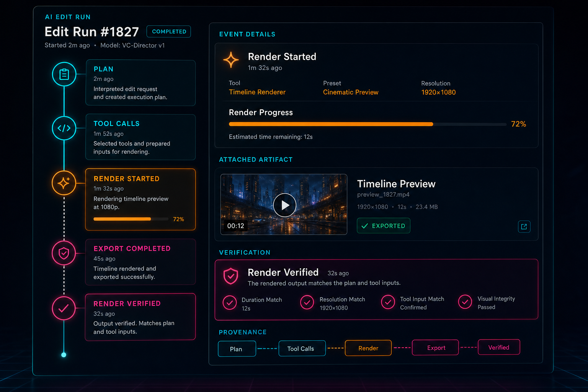Select the Plan provenance node
588x392 pixels.
pyautogui.click(x=237, y=349)
